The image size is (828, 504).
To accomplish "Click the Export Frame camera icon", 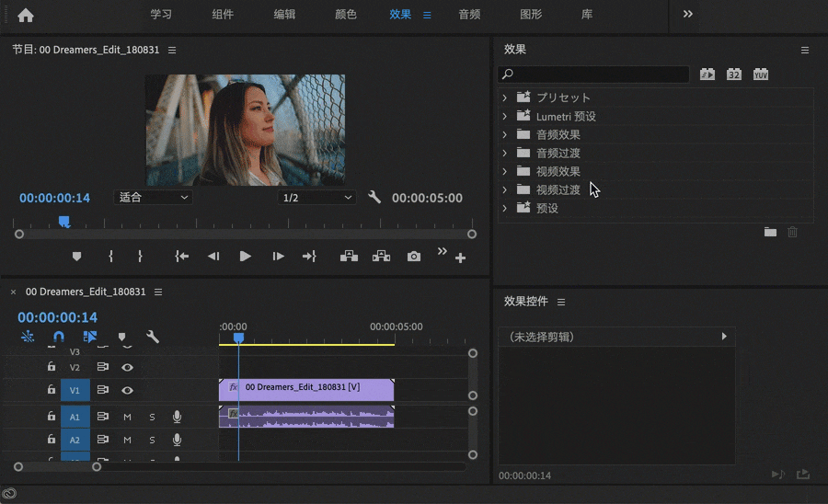I will coord(413,257).
